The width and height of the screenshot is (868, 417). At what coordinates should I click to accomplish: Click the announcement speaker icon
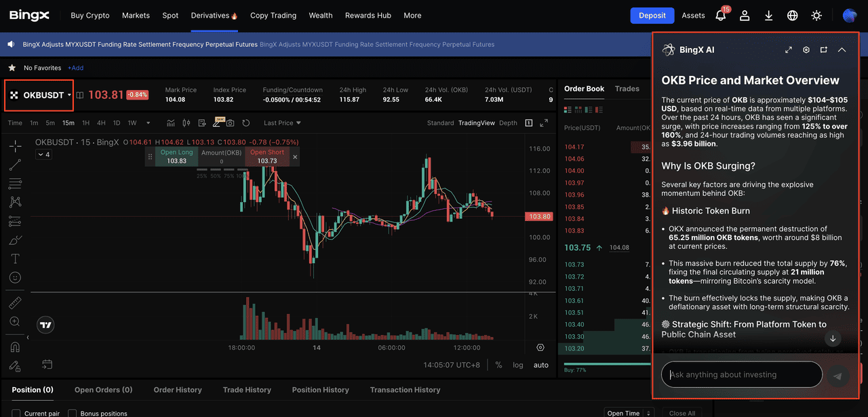(11, 44)
